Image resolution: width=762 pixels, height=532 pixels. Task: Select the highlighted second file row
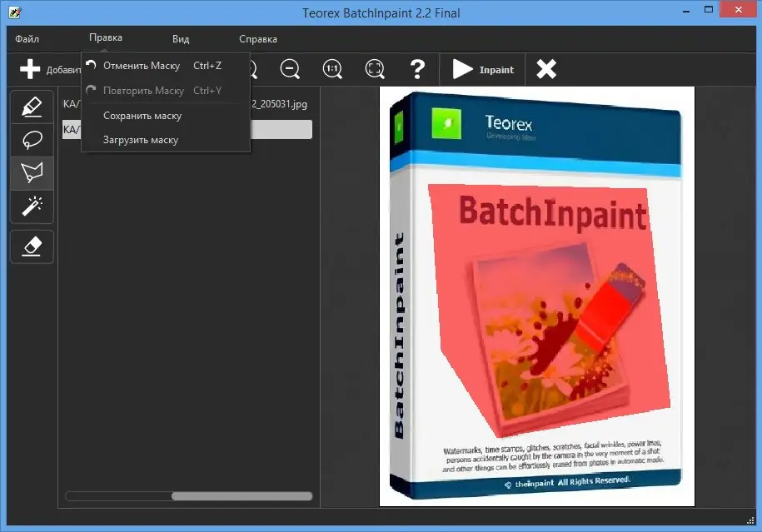click(187, 129)
